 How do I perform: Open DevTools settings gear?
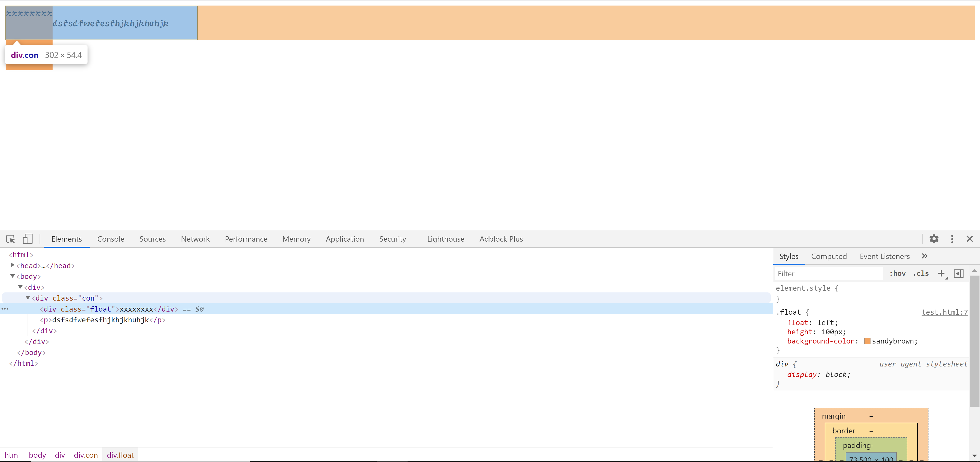(x=934, y=239)
